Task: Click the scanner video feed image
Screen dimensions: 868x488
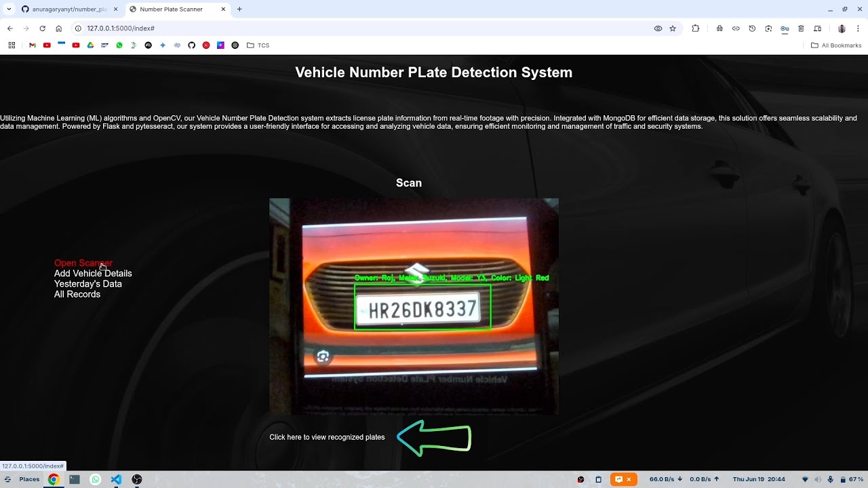Action: (x=414, y=306)
